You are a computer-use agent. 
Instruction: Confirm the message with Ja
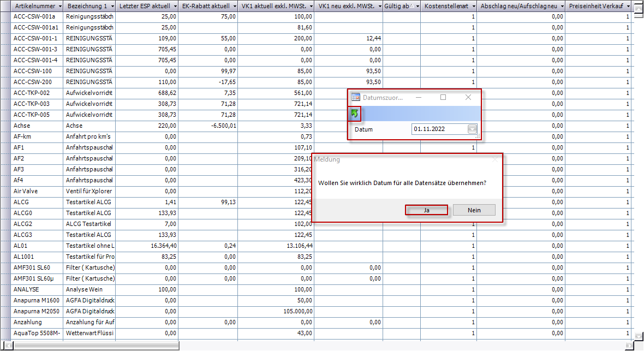(x=427, y=210)
